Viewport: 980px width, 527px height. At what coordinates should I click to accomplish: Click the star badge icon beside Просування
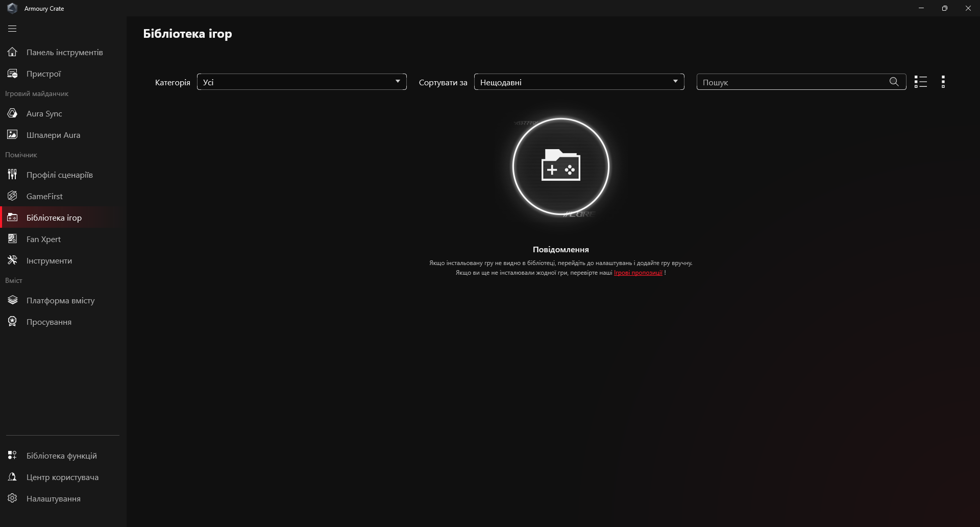(x=12, y=322)
